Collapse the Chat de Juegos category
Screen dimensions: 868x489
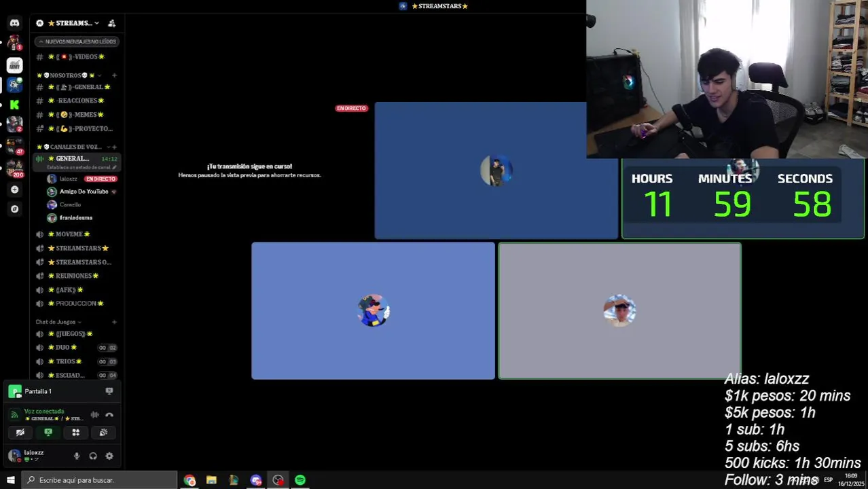tap(58, 322)
